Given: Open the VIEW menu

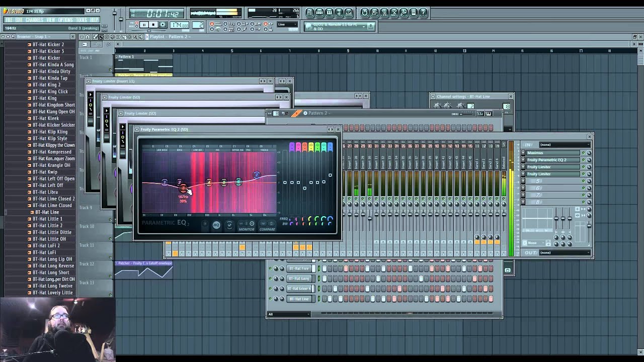Looking at the screenshot, I should coord(51,20).
